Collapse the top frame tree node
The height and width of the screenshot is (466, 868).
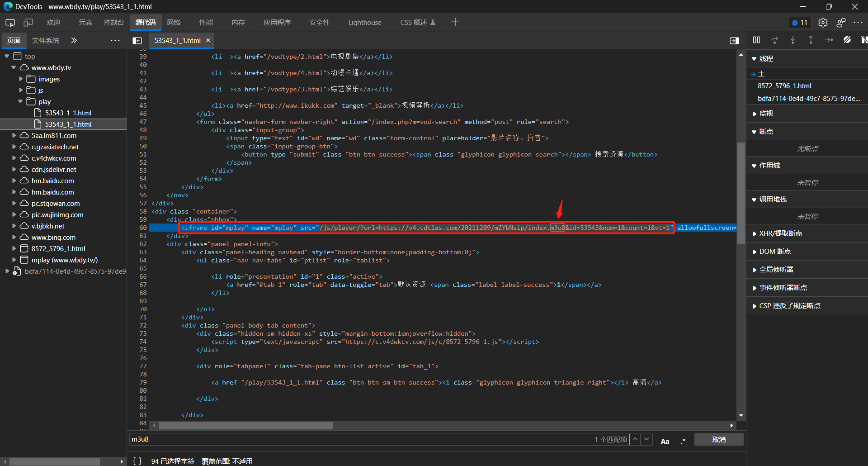(x=7, y=56)
